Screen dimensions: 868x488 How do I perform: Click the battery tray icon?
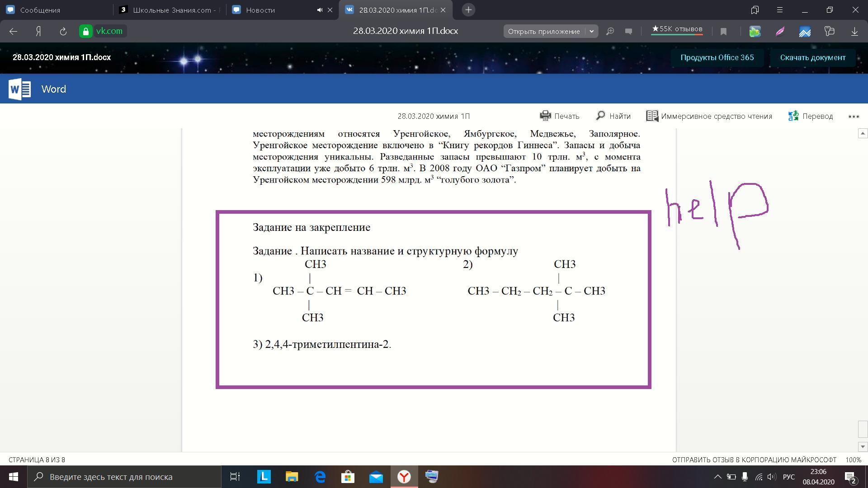(x=731, y=477)
